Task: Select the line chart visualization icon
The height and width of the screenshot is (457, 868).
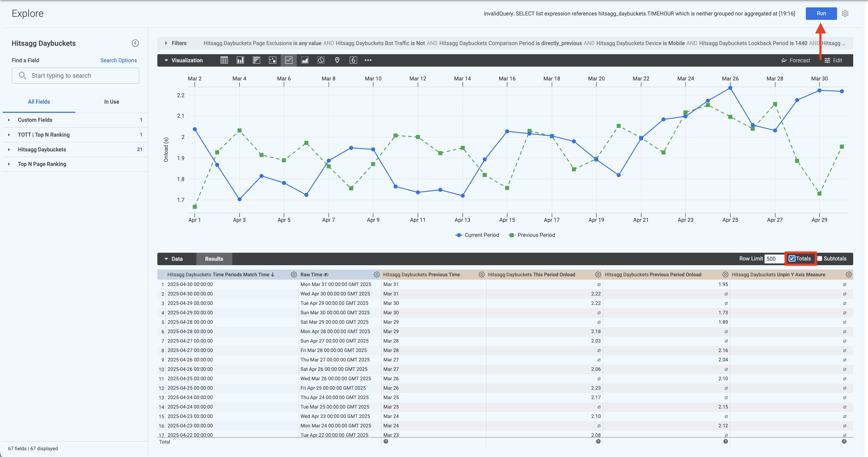Action: point(289,60)
